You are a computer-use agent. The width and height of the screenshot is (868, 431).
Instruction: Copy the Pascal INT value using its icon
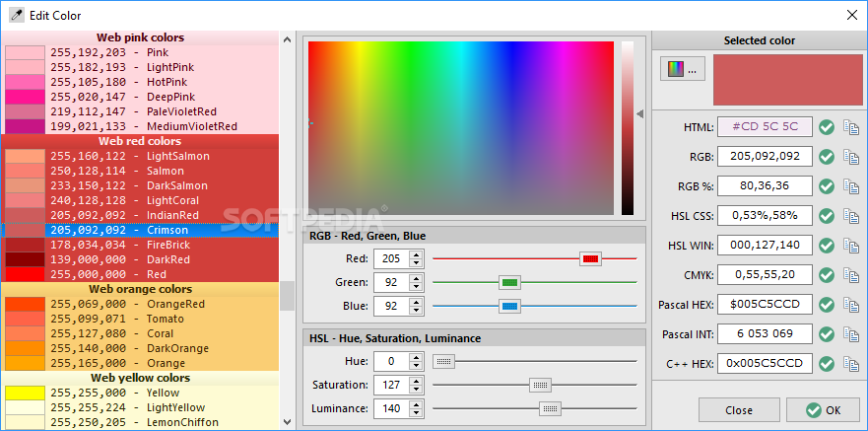pos(850,334)
